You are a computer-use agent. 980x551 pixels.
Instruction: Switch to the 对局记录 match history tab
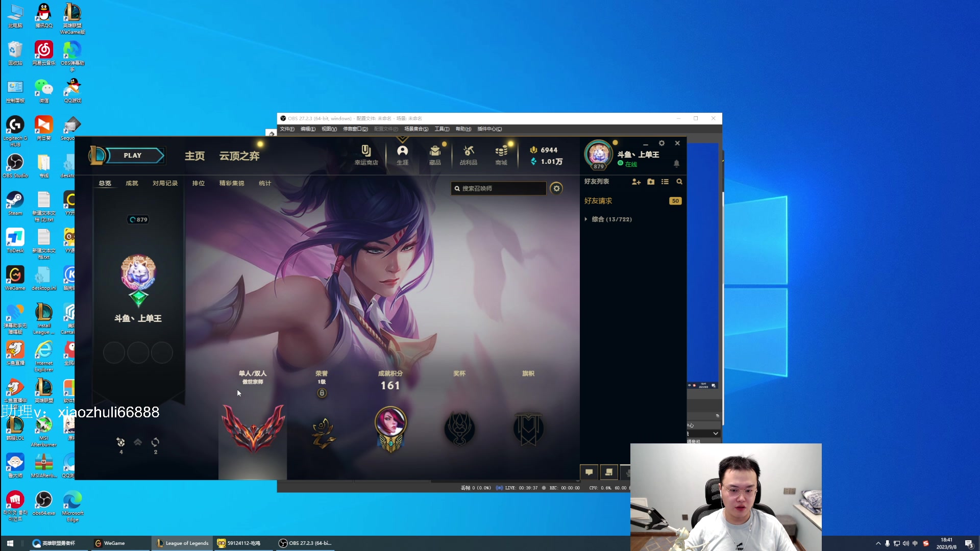point(165,183)
